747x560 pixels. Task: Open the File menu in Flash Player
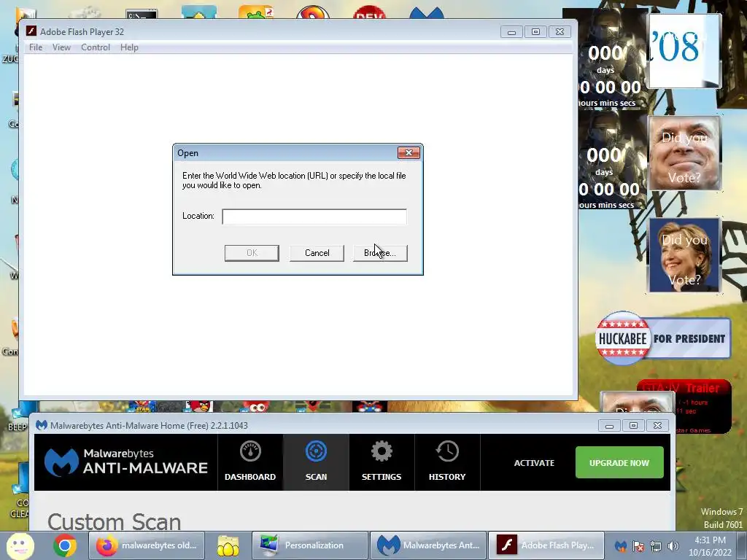click(35, 47)
